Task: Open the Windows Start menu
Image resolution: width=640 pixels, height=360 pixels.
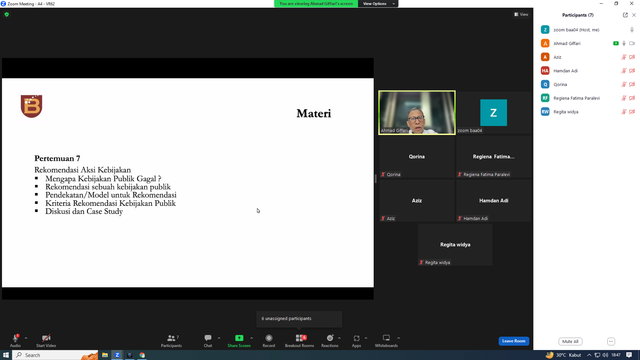Action: click(6, 355)
